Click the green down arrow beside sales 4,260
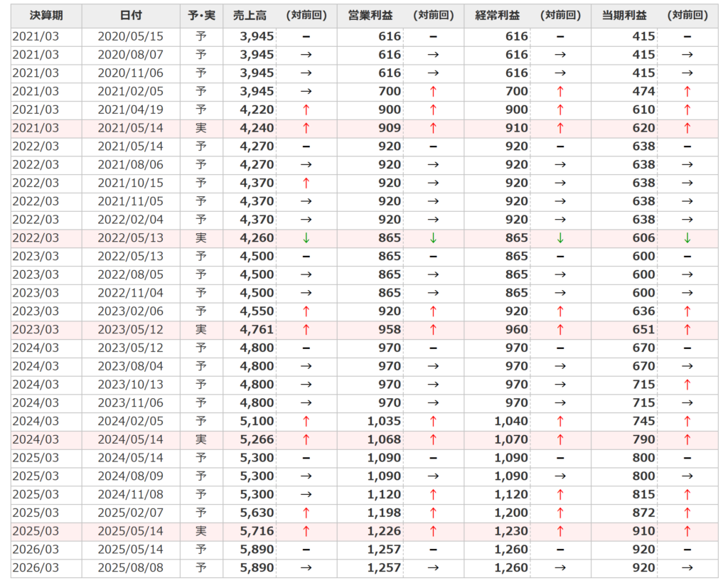728x583 pixels. click(x=306, y=238)
